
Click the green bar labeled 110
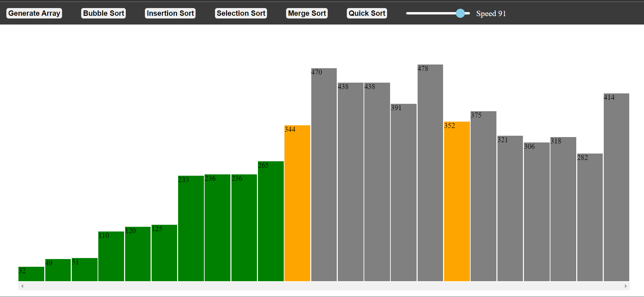(111, 256)
